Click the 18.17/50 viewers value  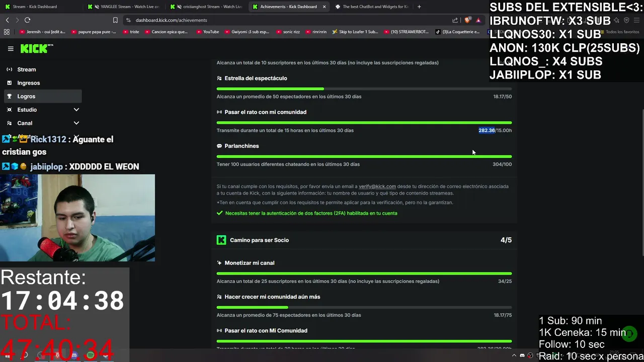[x=502, y=97]
